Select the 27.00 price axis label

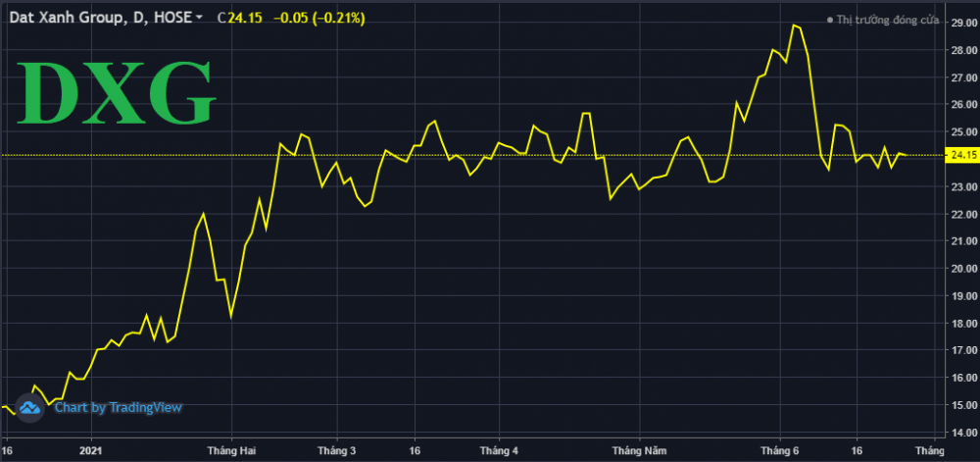(x=962, y=78)
